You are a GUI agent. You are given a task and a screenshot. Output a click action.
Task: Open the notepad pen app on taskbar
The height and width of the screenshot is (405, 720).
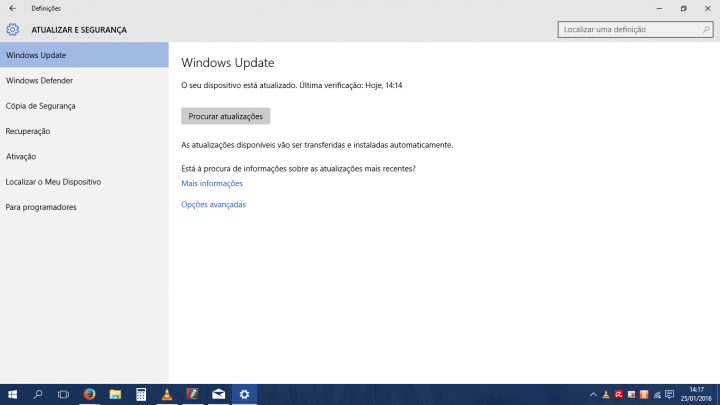(x=192, y=394)
